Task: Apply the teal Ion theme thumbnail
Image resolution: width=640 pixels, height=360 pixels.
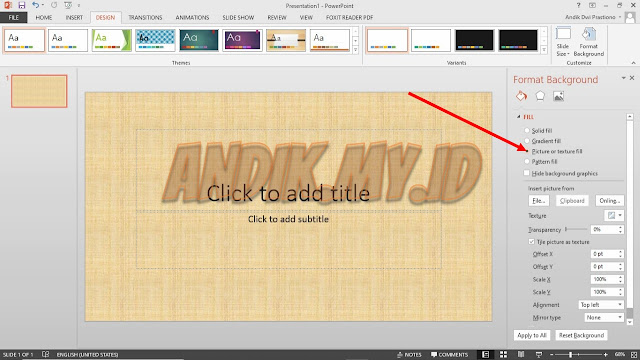Action: tap(199, 40)
